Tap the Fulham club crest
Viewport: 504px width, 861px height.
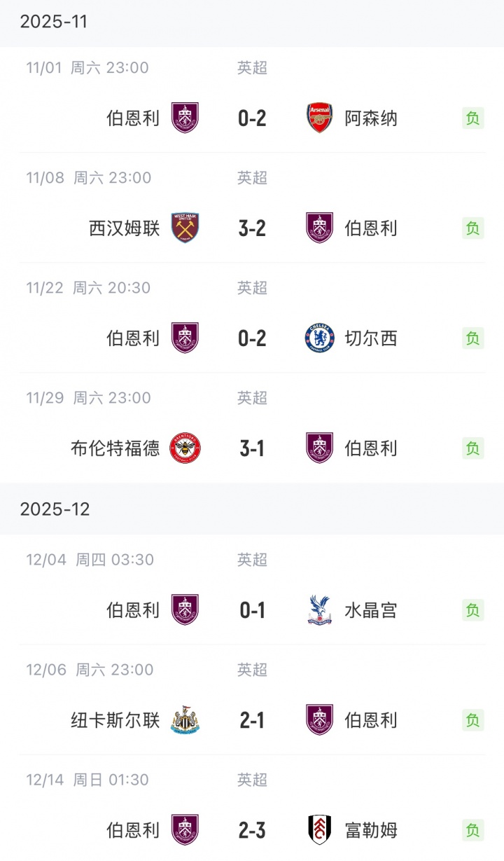320,829
